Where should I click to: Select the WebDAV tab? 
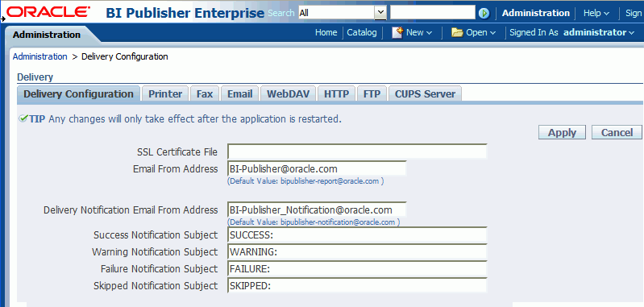[x=288, y=94]
